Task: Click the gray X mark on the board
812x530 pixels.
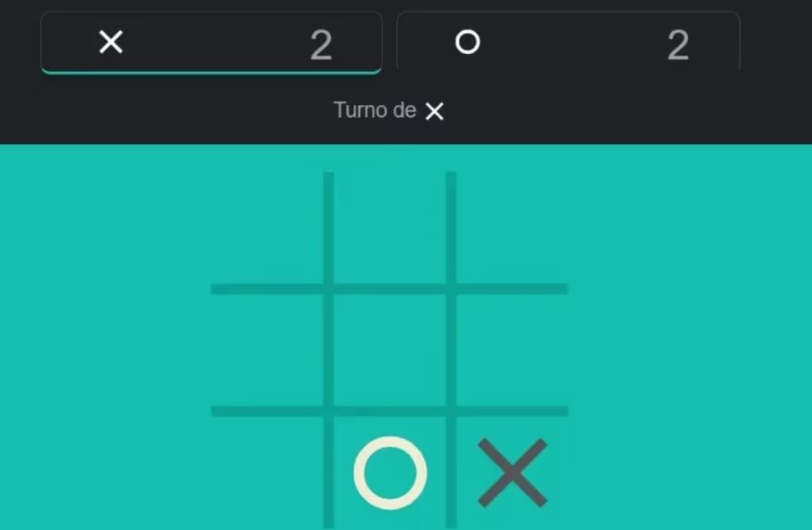Action: [x=513, y=473]
